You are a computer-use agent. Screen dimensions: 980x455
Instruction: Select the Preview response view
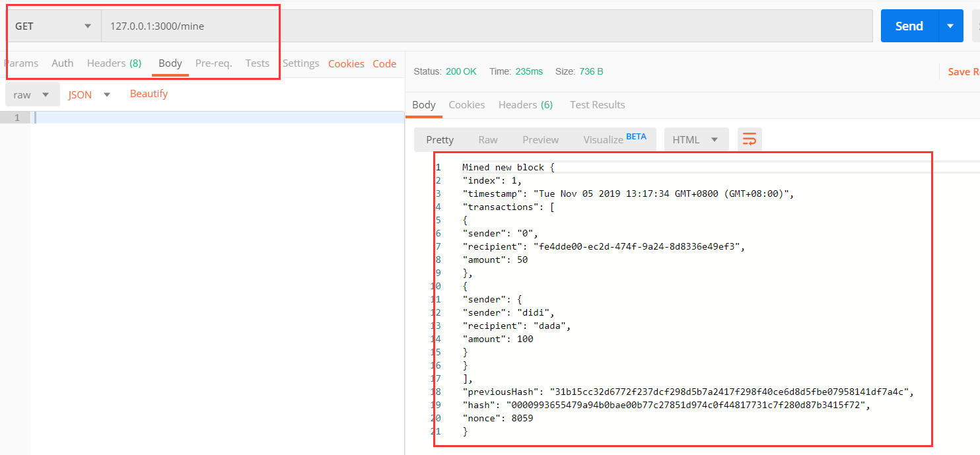pyautogui.click(x=540, y=140)
